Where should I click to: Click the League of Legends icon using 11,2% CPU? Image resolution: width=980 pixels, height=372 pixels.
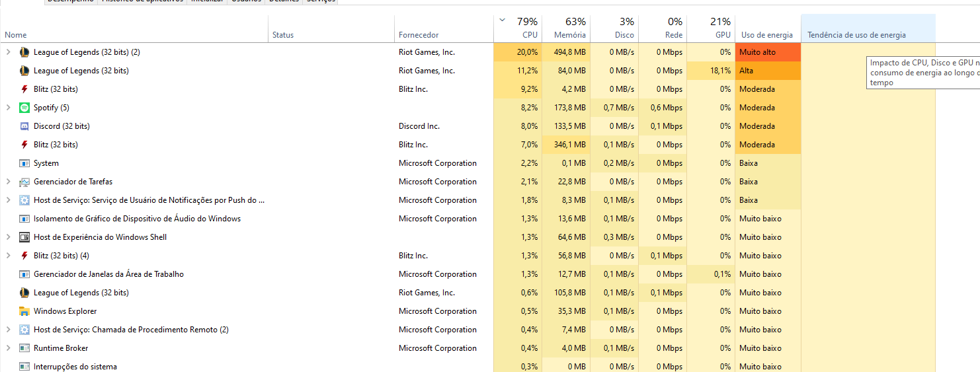pos(24,71)
